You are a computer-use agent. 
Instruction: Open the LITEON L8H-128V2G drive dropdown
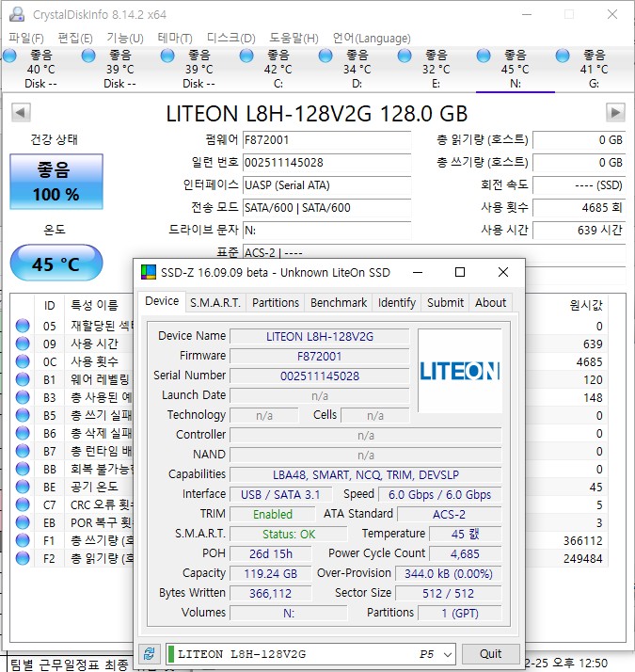click(x=310, y=654)
